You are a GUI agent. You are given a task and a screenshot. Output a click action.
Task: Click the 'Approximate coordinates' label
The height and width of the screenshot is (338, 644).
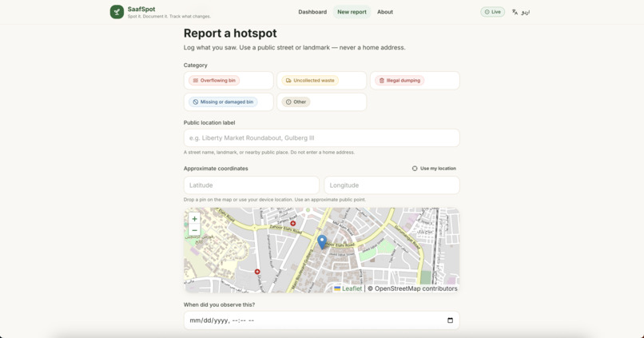point(216,169)
